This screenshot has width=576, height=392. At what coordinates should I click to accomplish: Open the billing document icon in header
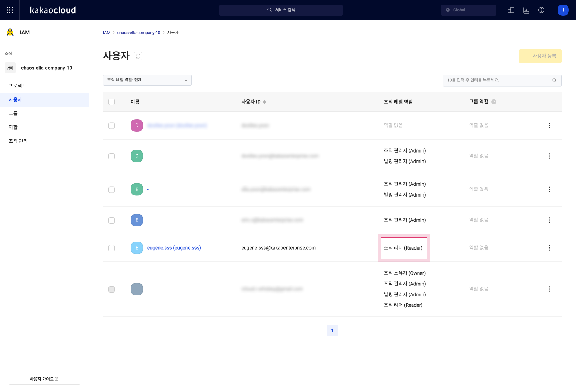pos(526,10)
